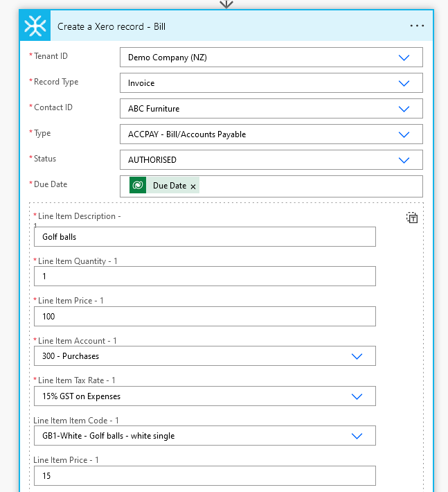Screen dimensions: 448x492
Task: Expand the Contact ID dropdown arrow
Action: pos(404,109)
